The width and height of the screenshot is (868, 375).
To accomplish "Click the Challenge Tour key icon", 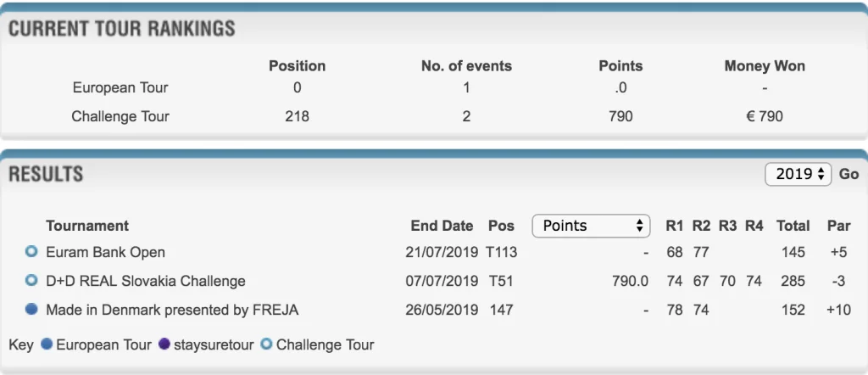I will click(x=266, y=344).
